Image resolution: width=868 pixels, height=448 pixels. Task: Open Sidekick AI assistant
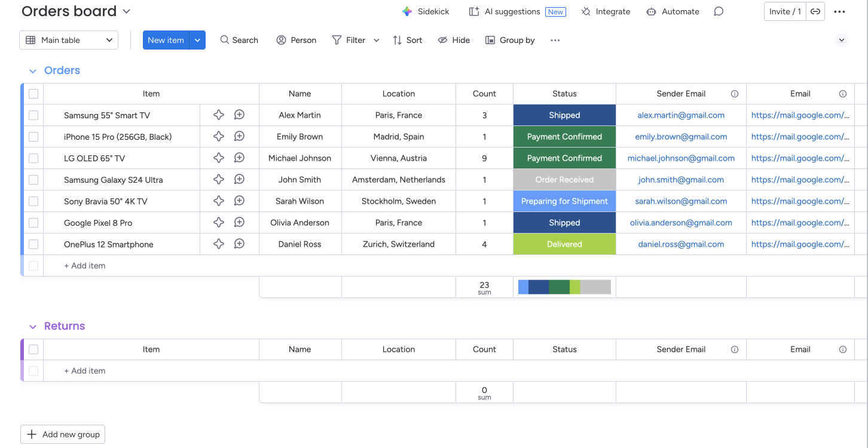click(426, 11)
